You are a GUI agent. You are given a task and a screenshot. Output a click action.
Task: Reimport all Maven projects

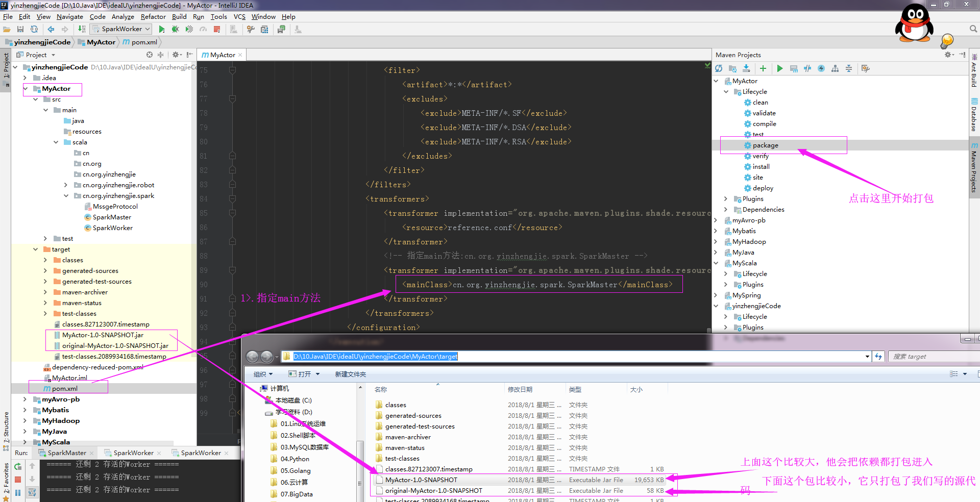point(719,68)
